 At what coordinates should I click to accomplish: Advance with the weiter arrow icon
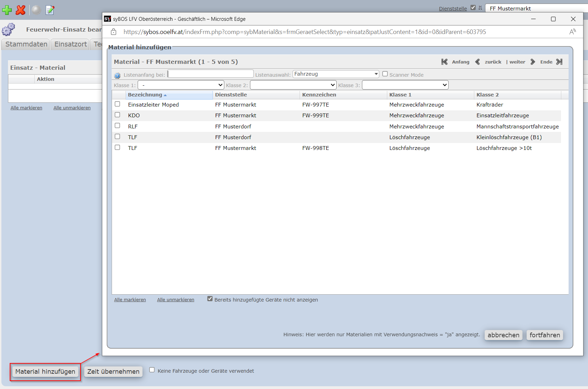coord(533,62)
